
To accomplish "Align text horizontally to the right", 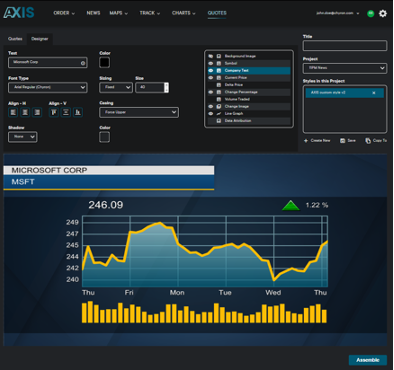I will click(37, 112).
